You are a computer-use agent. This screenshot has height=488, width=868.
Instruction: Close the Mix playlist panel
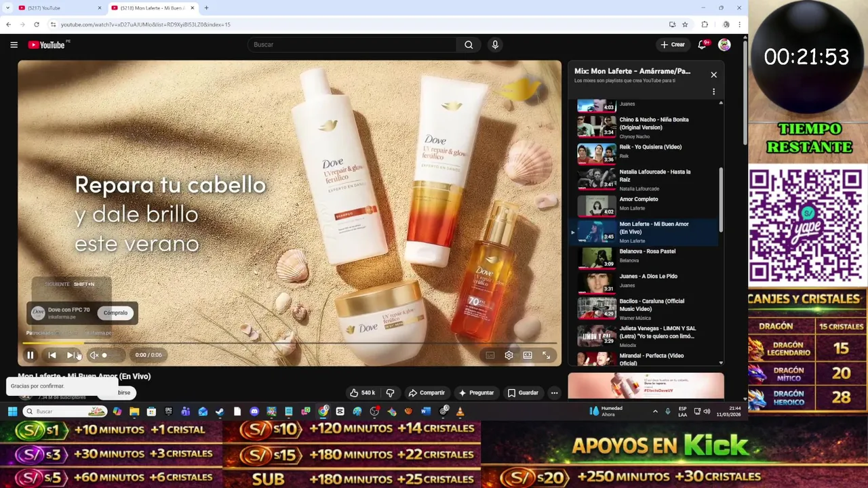click(713, 75)
